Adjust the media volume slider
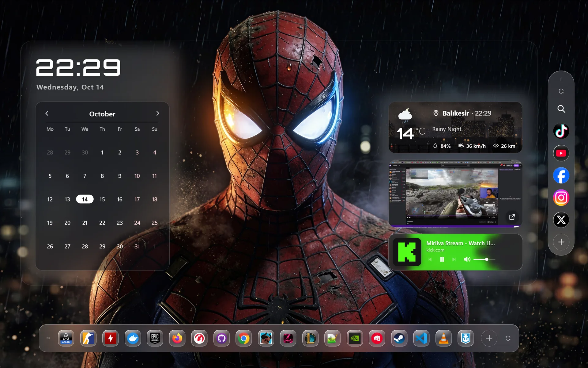The width and height of the screenshot is (588, 368). 484,259
